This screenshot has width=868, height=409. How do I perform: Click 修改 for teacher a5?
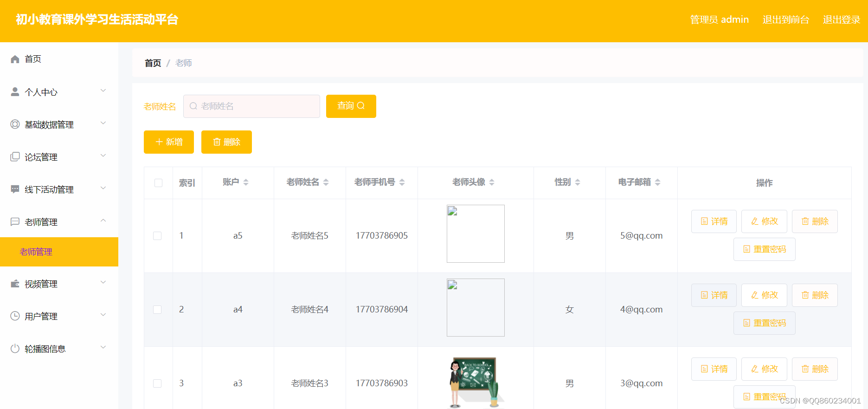(x=764, y=221)
